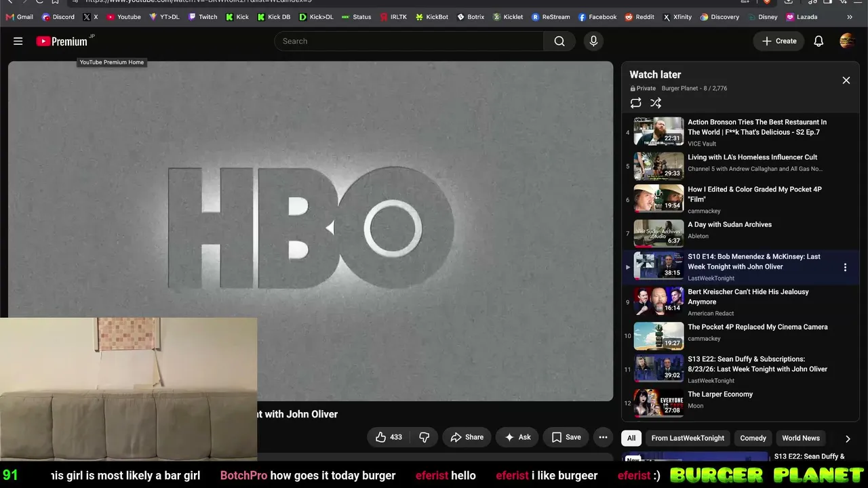Click the Ask button
The image size is (868, 488).
pos(517,437)
